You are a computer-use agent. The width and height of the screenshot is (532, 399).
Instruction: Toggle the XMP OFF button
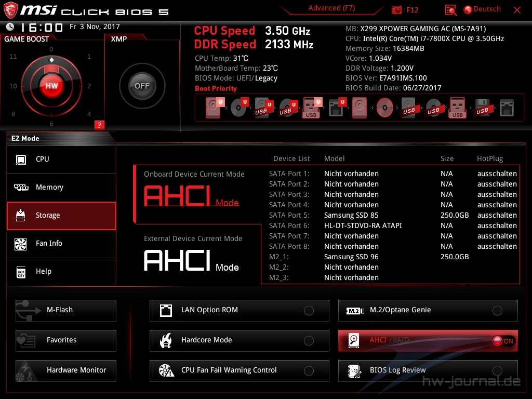(x=142, y=86)
